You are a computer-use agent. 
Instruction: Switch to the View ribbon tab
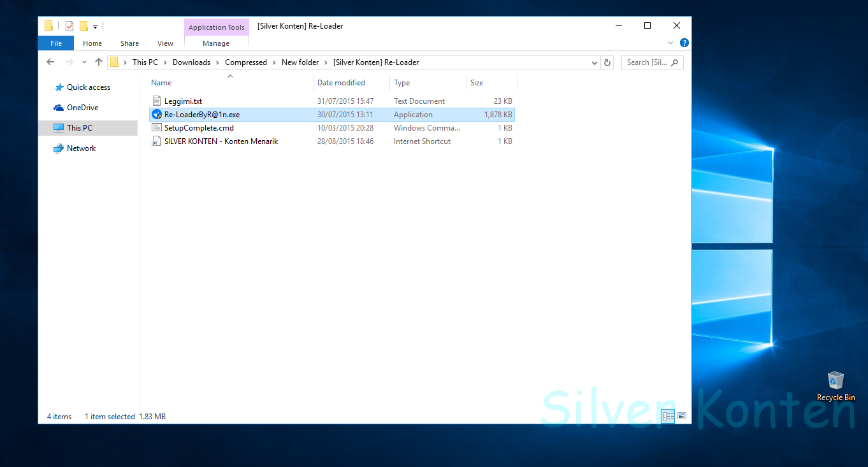coord(165,43)
